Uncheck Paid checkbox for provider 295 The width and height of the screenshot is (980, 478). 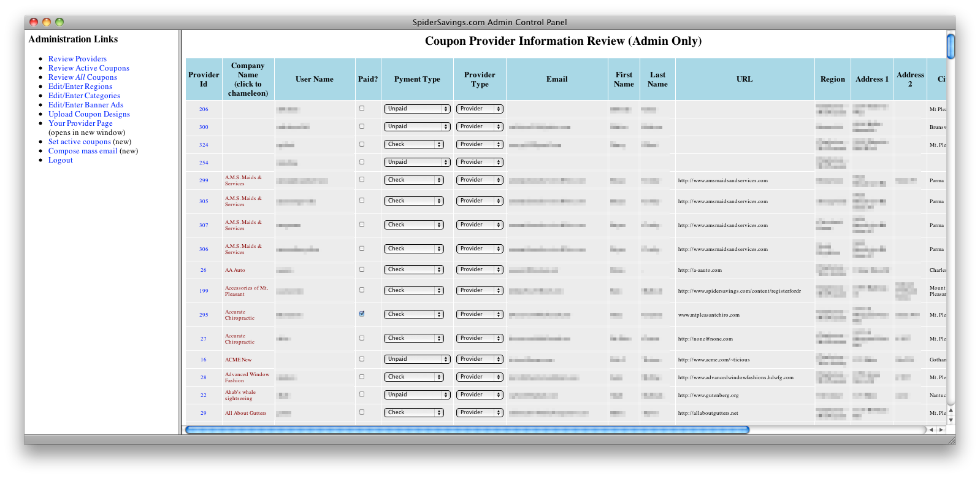click(x=362, y=314)
